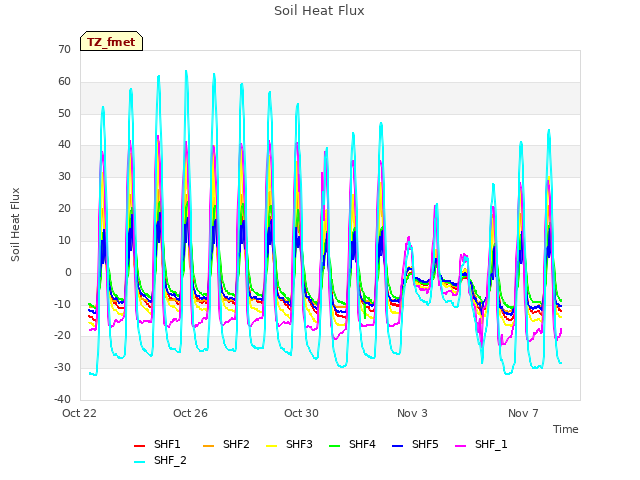Image resolution: width=640 pixels, height=480 pixels.
Task: Click the Oct 30 x-axis tick label
Action: [x=301, y=413]
